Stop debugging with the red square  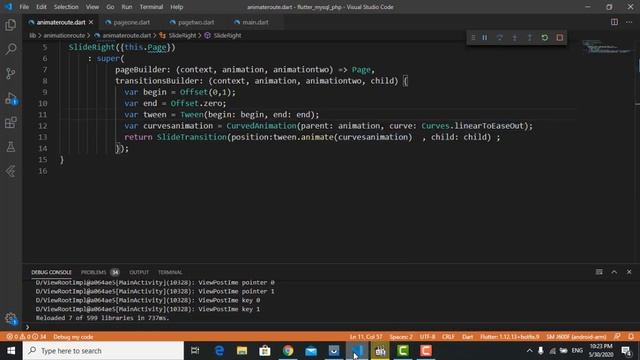tap(560, 38)
